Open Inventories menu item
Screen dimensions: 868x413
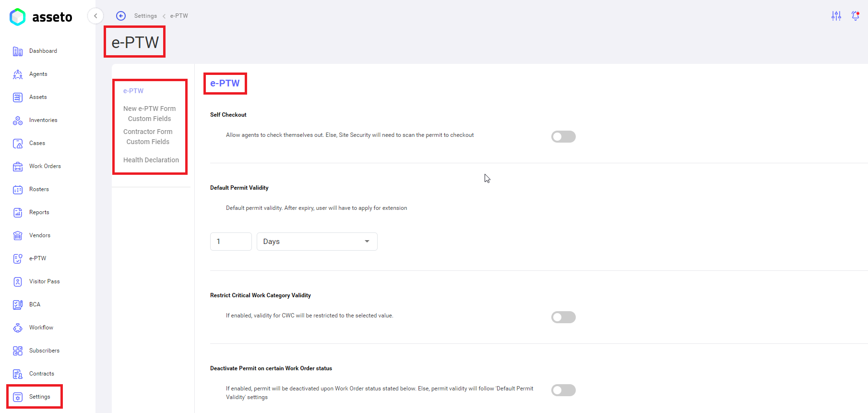[x=43, y=120]
